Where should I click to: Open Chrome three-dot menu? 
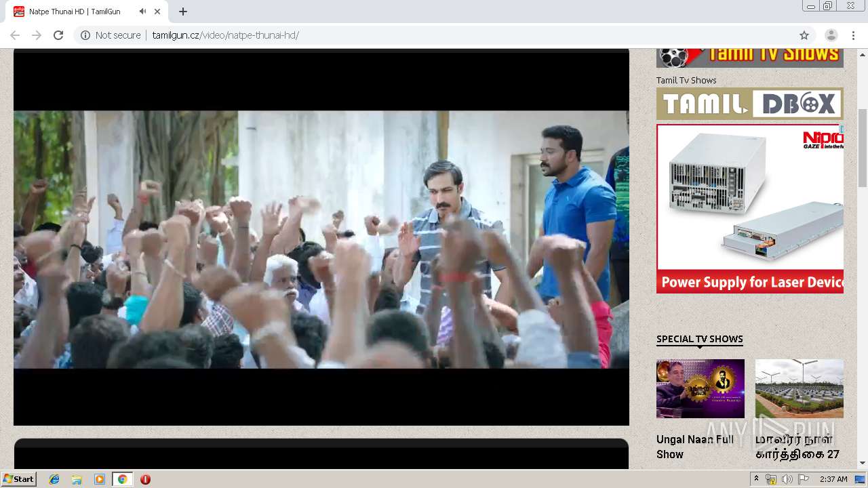point(853,35)
